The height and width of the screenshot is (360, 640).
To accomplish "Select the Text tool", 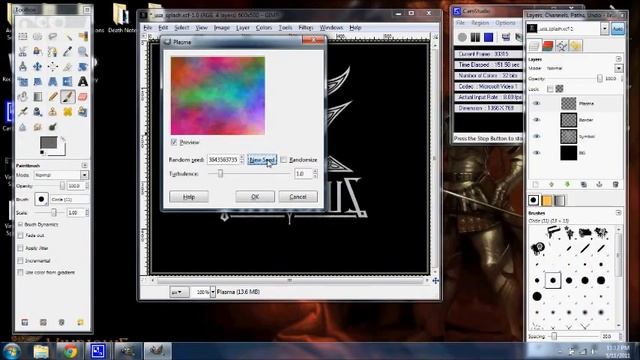I will pyautogui.click(x=83, y=82).
